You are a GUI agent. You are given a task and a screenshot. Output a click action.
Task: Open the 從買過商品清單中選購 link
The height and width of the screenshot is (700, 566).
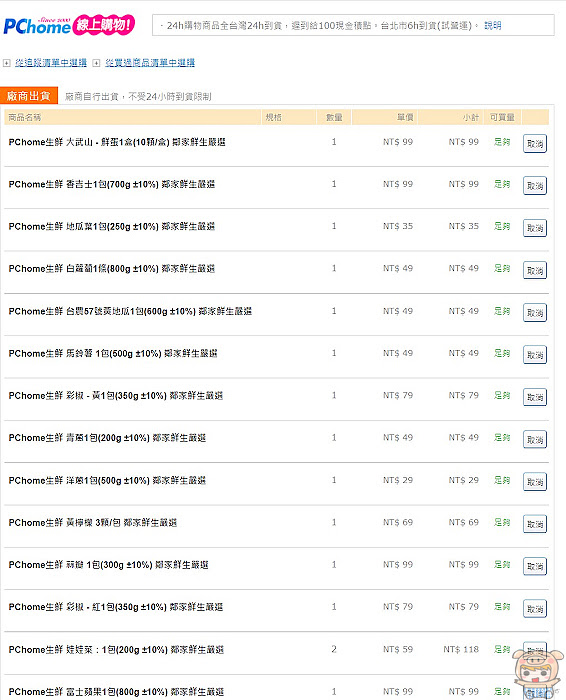click(150, 63)
